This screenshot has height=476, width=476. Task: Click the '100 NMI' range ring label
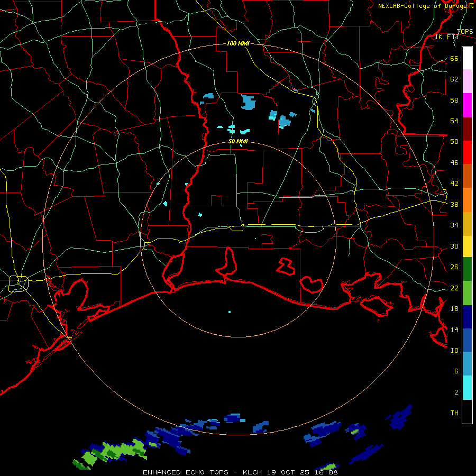(x=238, y=44)
